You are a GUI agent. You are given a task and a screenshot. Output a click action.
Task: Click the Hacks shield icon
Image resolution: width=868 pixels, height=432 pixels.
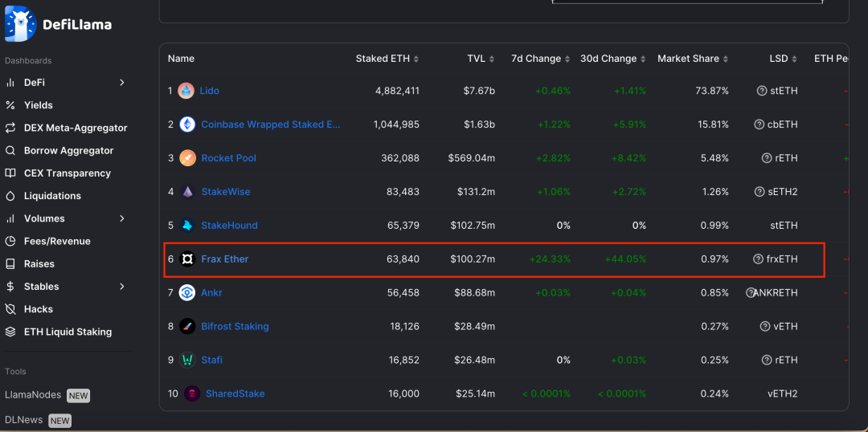tap(10, 309)
